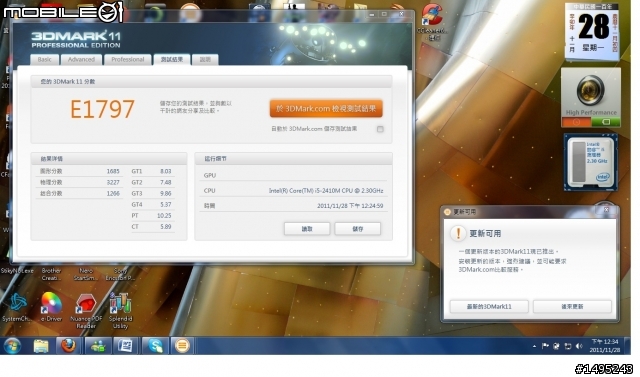Show hidden system tray icons arrow
Screen dimensions: 640x377
click(x=534, y=346)
